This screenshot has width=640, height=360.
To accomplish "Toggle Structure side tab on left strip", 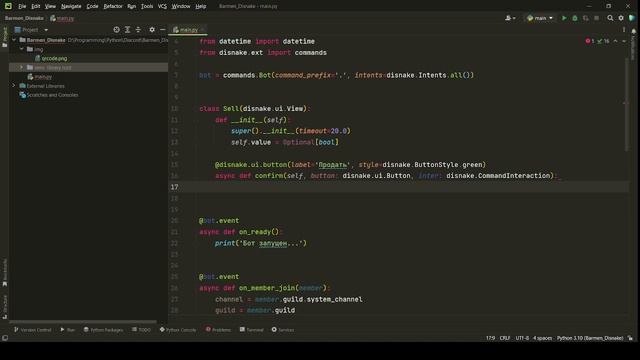I will point(5,307).
